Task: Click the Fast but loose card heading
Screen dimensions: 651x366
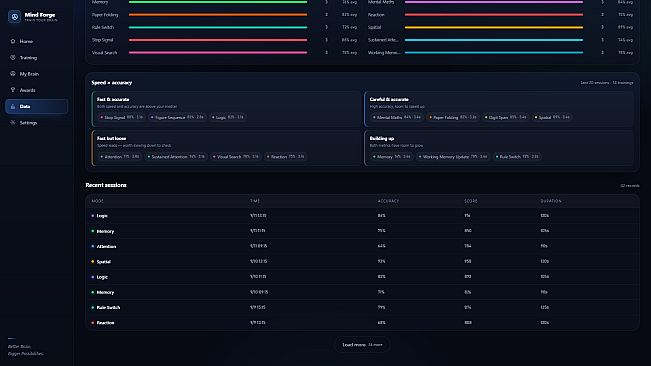Action: [x=111, y=139]
